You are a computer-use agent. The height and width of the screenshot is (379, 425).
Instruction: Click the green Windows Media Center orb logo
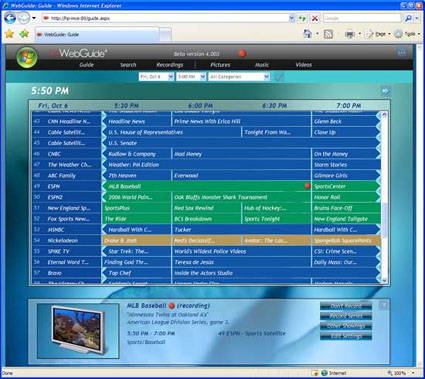27,57
